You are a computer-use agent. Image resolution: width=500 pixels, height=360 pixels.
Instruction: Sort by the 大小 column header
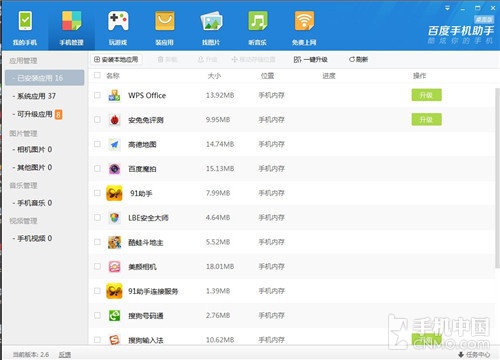(x=214, y=76)
